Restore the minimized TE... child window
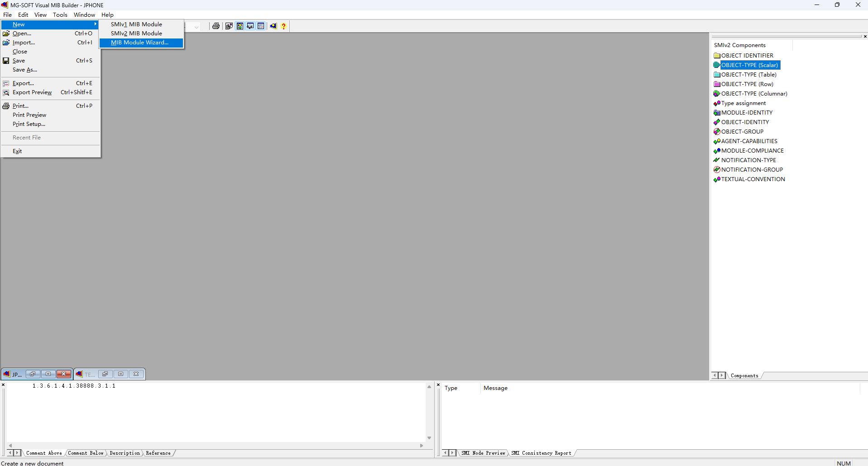This screenshot has height=466, width=868. pos(105,374)
